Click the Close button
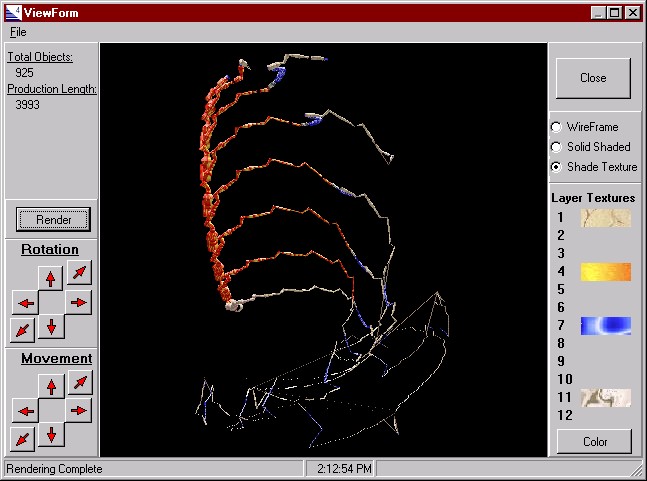 pos(593,78)
